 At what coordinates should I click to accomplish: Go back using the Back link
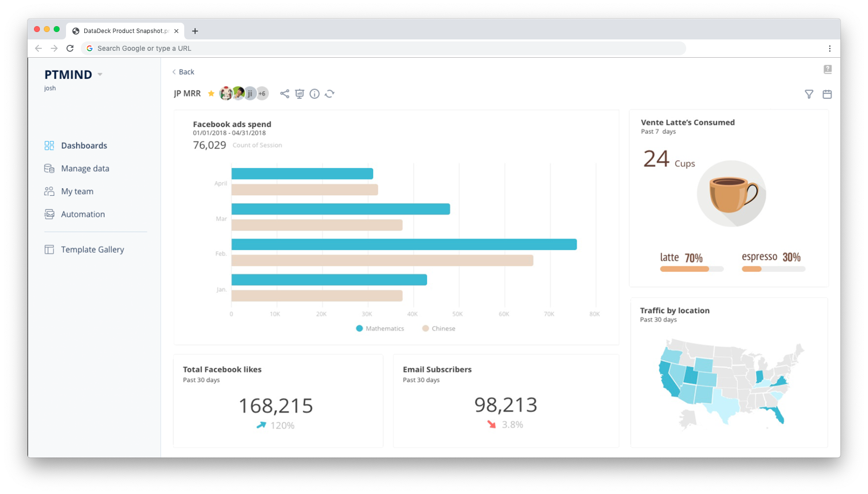click(x=183, y=72)
